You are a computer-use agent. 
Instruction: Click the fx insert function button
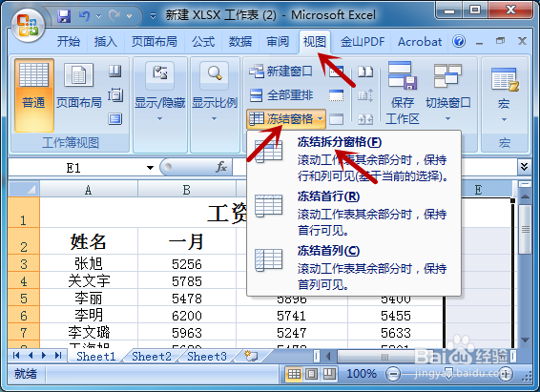coord(221,167)
